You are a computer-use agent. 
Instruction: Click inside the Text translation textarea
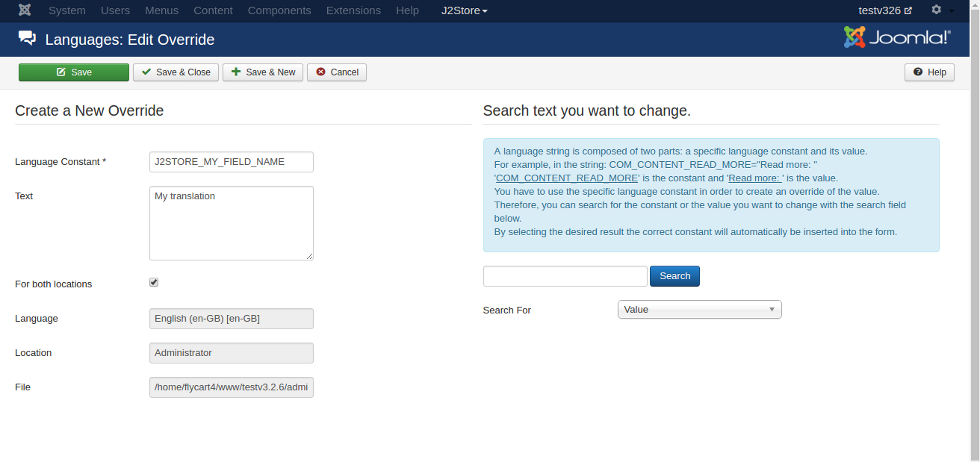point(232,223)
